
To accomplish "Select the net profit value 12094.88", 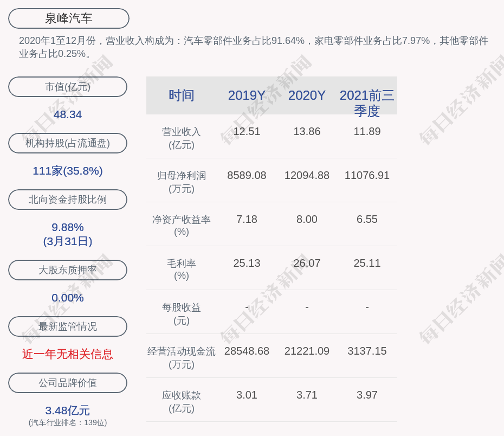I will (x=307, y=175).
